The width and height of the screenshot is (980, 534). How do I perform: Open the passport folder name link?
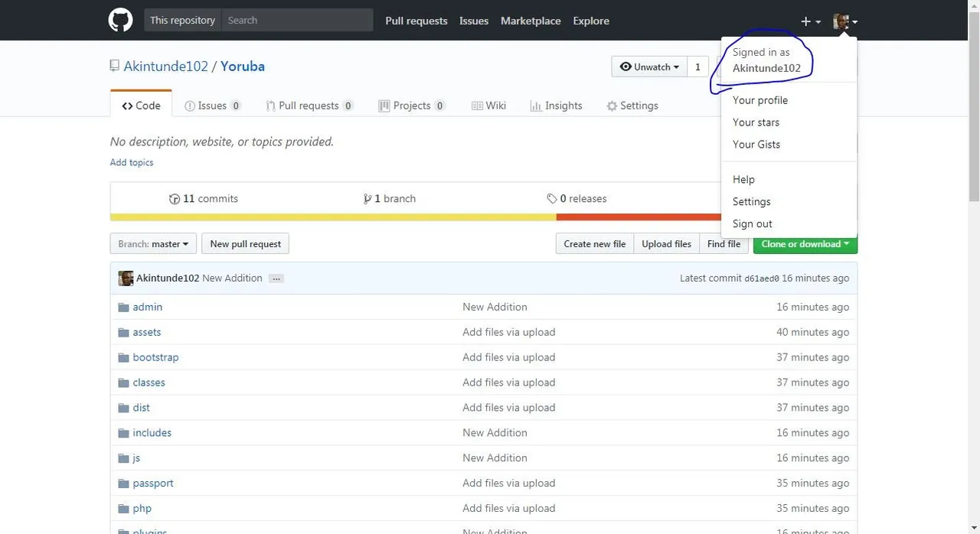tap(153, 484)
